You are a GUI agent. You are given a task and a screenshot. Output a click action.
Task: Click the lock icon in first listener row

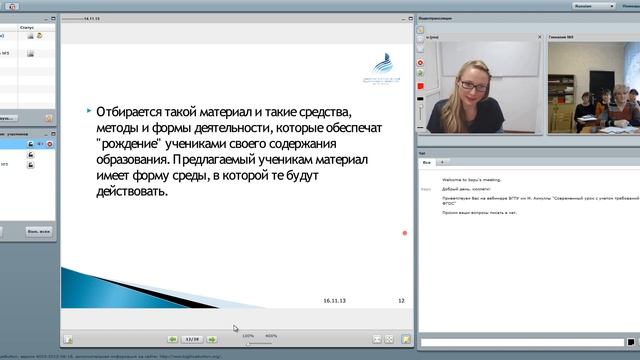click(x=31, y=144)
